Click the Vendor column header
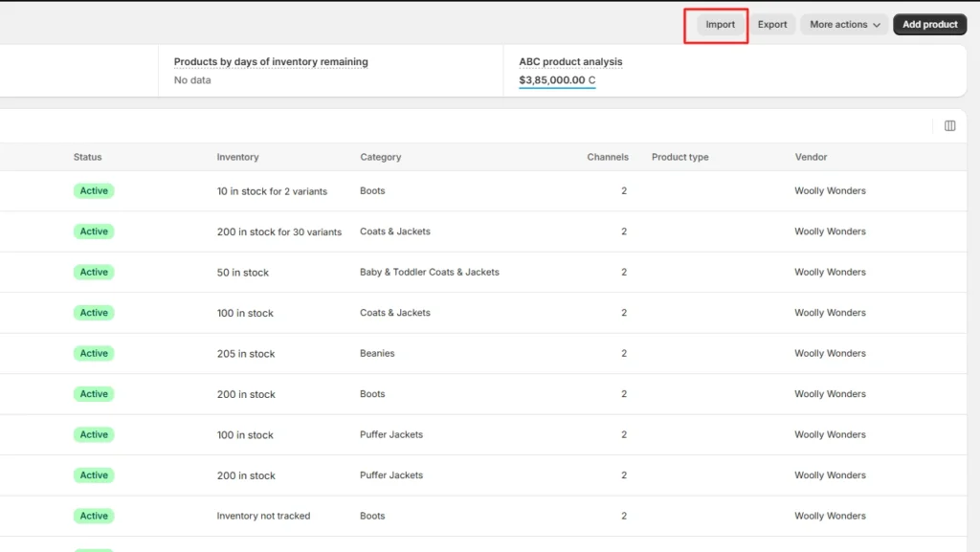The image size is (980, 552). click(811, 157)
